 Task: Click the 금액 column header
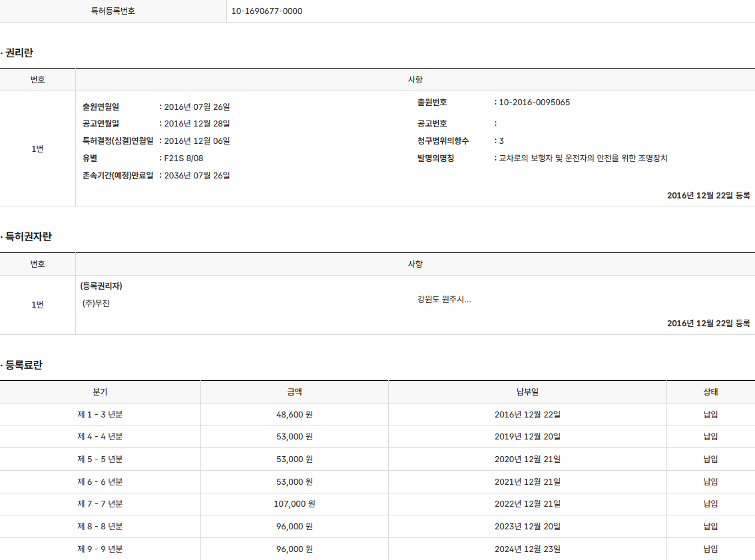[x=294, y=392]
